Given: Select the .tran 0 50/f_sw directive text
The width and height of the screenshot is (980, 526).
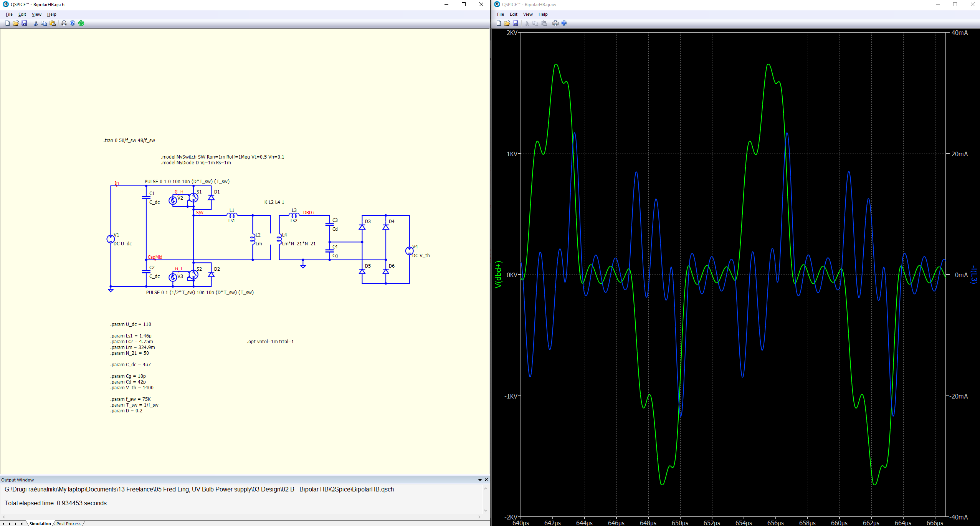Looking at the screenshot, I should point(129,141).
